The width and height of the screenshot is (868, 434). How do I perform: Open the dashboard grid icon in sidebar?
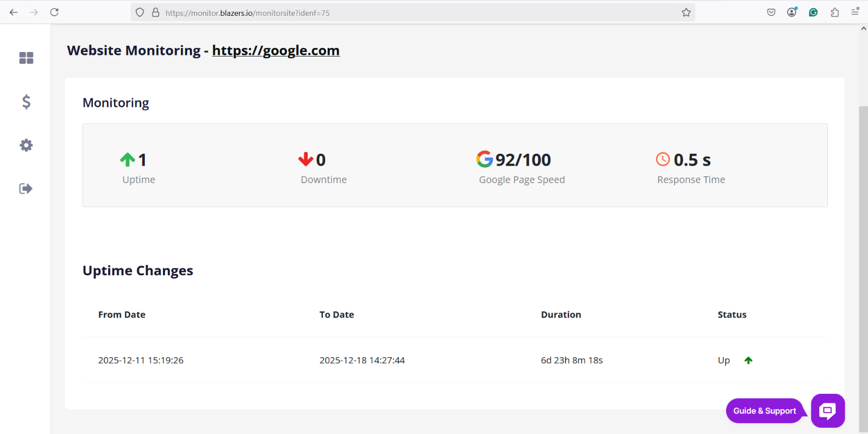(x=26, y=58)
